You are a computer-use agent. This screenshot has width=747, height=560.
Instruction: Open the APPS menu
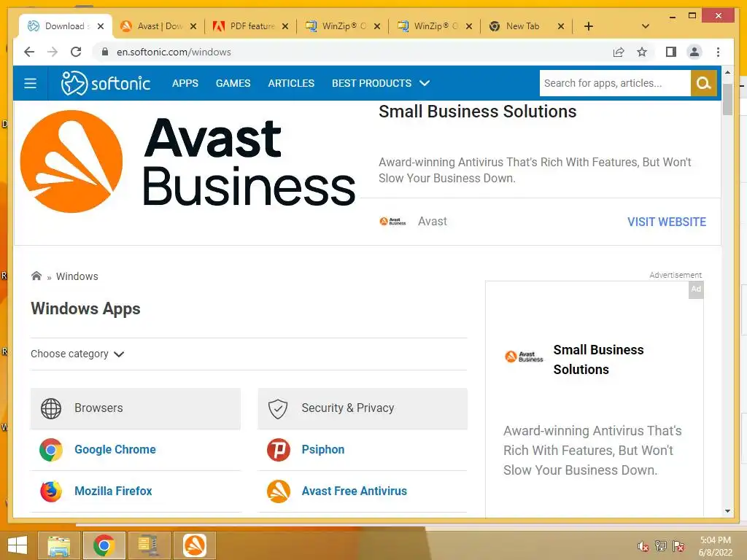185,83
